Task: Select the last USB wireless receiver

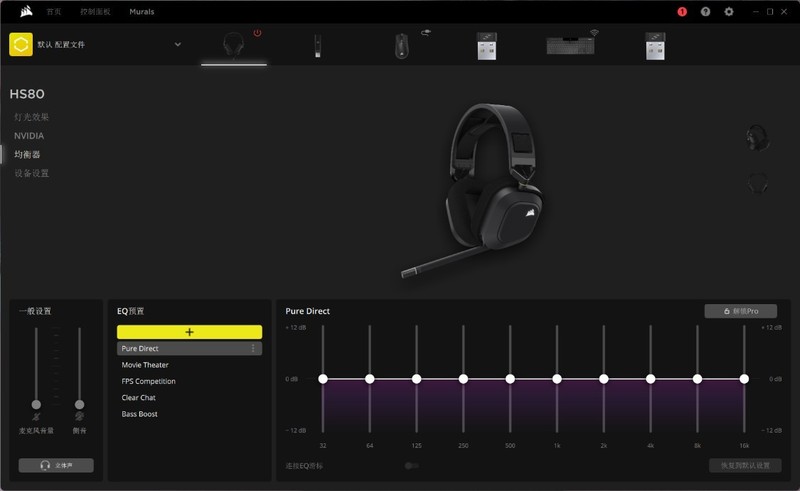Action: tap(655, 46)
